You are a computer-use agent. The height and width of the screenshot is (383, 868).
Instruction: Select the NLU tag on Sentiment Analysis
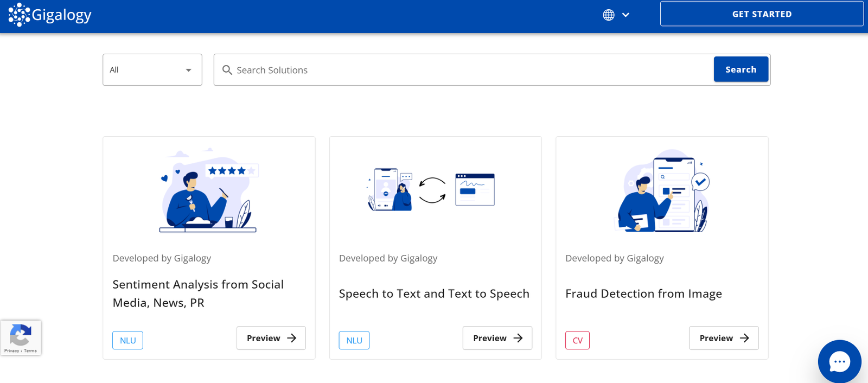pyautogui.click(x=127, y=340)
